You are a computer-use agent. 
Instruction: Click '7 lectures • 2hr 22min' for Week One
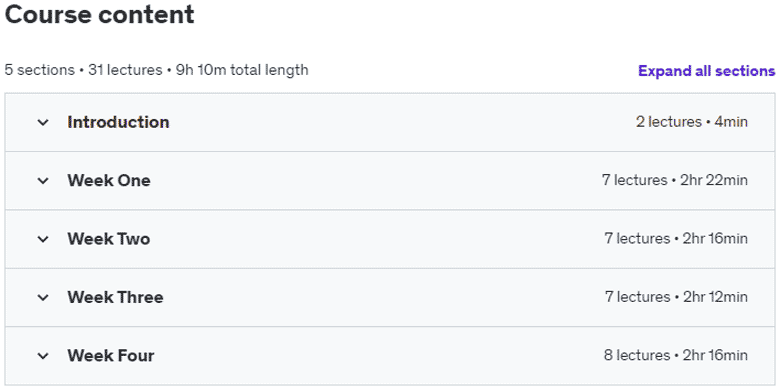tap(675, 180)
